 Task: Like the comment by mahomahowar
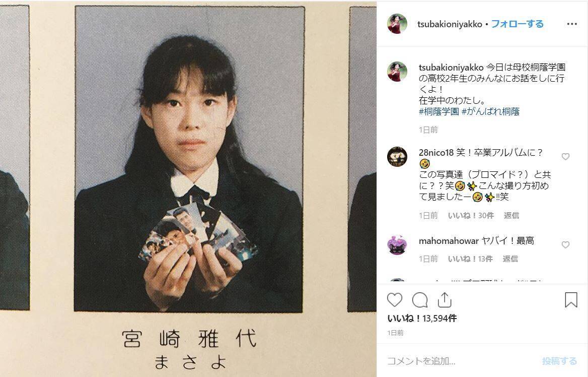(x=565, y=245)
